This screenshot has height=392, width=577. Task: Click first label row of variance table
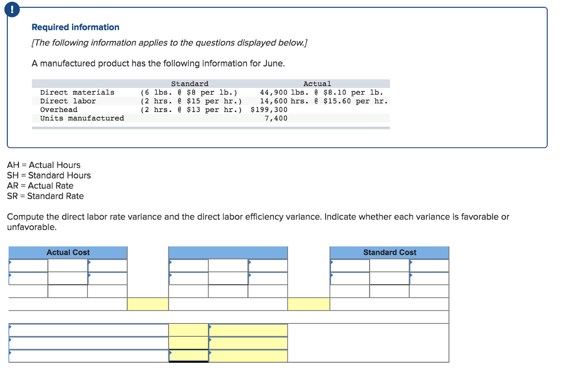(x=85, y=327)
